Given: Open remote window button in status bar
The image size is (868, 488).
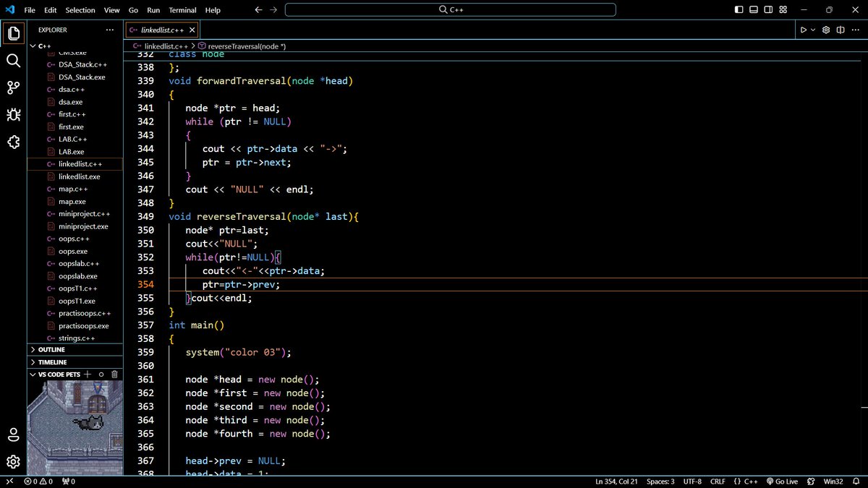Looking at the screenshot, I should tap(9, 481).
